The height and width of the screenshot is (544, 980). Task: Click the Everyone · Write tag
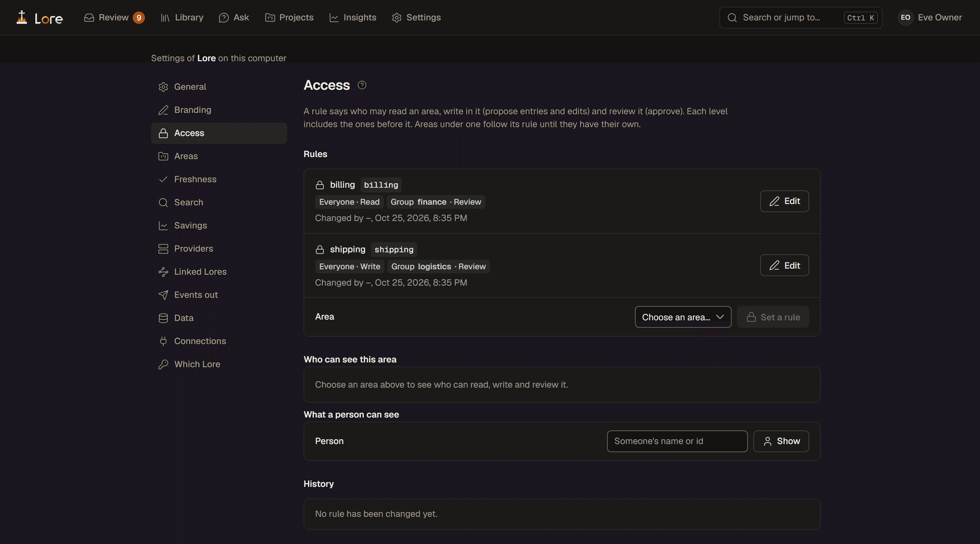pyautogui.click(x=349, y=267)
